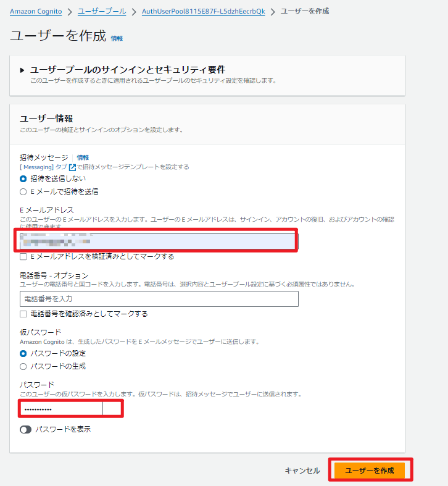Open the external link icon beside Messaging タブ
Viewport: 448px width, 486px height.
(x=72, y=167)
